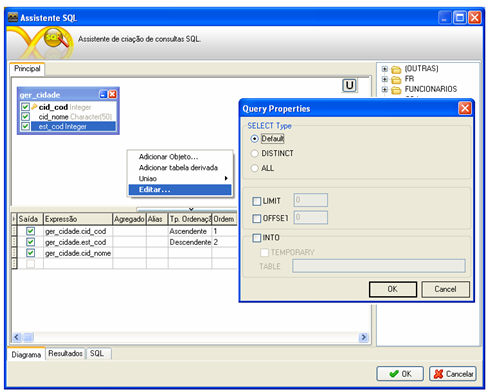This screenshot has width=488, height=392.
Task: Click the primary key icon beside cid_cod
Action: coord(34,107)
